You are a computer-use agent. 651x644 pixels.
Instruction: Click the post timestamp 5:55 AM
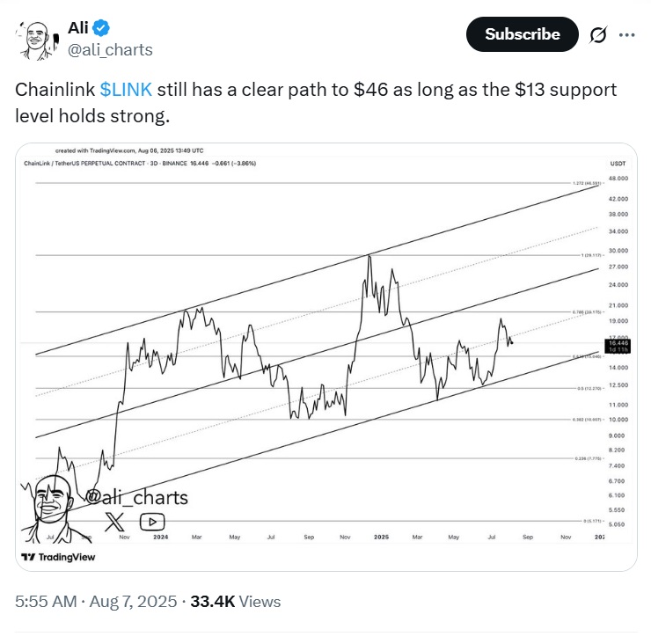[x=46, y=601]
